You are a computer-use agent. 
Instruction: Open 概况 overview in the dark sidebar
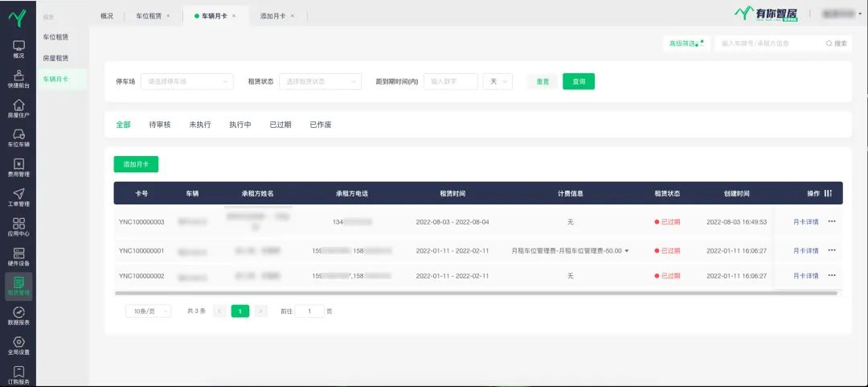(x=18, y=48)
